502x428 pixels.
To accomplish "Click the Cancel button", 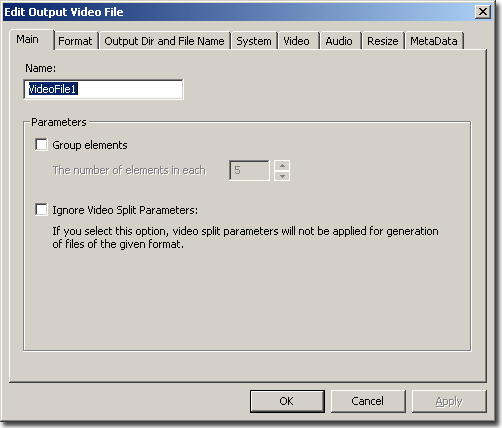I will pyautogui.click(x=368, y=401).
